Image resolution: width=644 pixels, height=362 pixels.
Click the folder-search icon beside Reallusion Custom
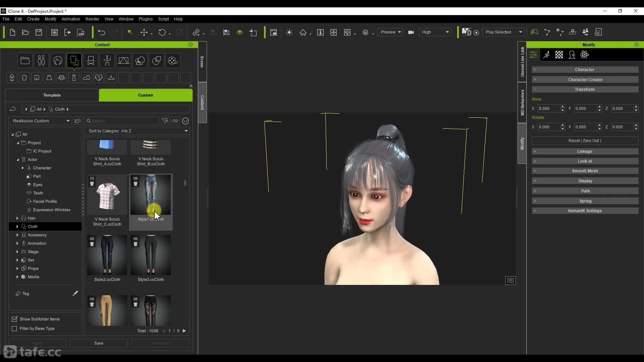pyautogui.click(x=78, y=121)
